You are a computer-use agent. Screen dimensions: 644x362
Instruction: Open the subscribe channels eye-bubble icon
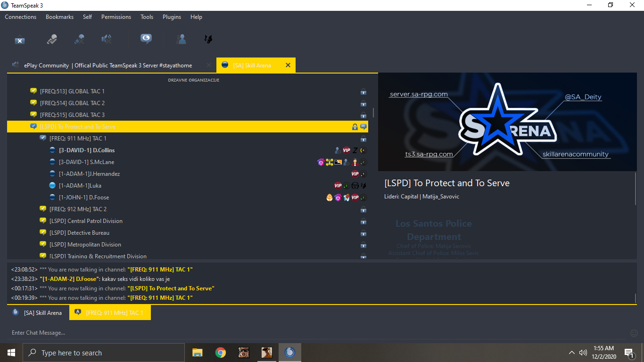coord(146,39)
